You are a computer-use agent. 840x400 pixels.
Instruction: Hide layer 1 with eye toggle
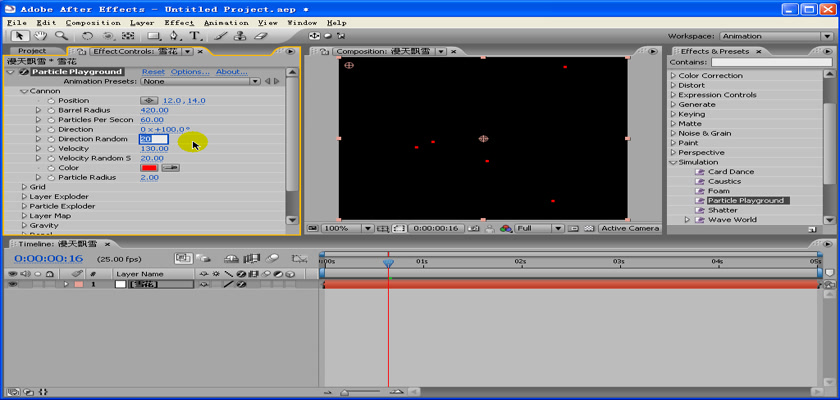pyautogui.click(x=11, y=284)
